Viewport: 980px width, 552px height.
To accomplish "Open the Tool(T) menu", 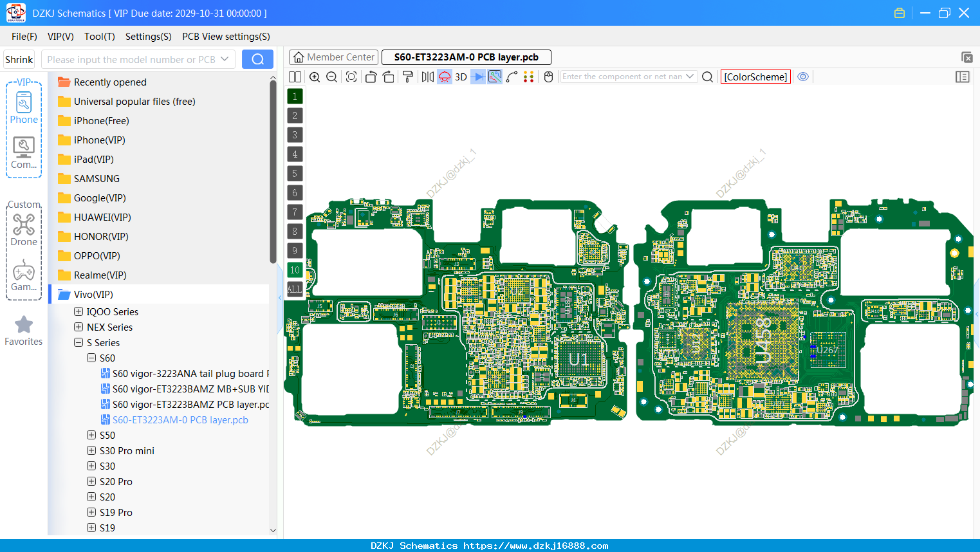I will point(100,37).
